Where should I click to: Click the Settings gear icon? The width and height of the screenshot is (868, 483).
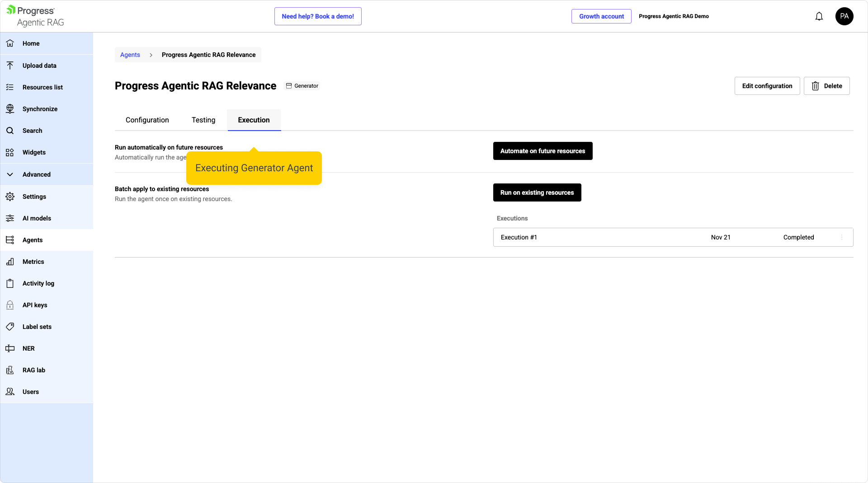[x=10, y=197]
